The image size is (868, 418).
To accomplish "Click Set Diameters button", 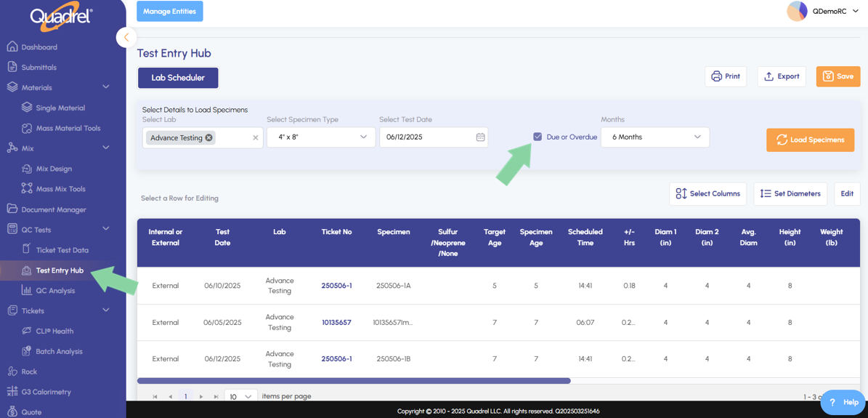I will [790, 194].
